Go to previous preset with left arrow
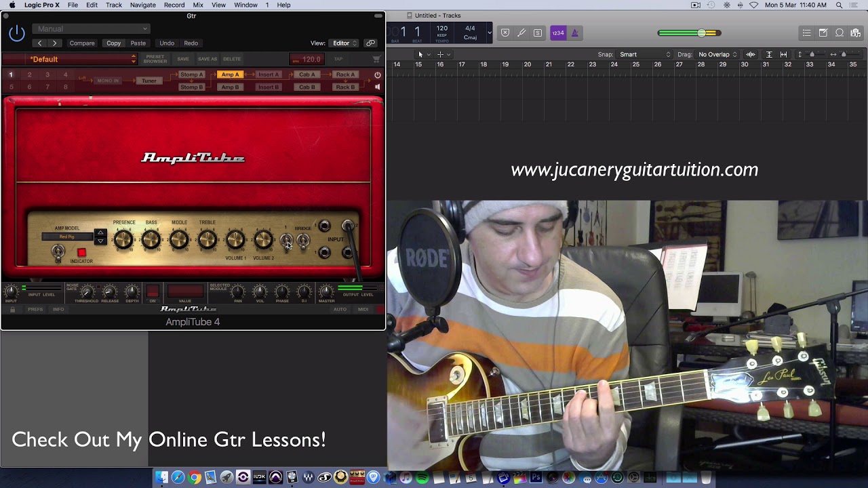Image resolution: width=868 pixels, height=488 pixels. [x=39, y=43]
